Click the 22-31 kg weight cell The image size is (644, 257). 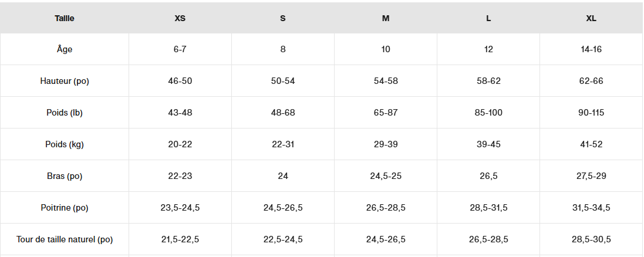(x=283, y=144)
